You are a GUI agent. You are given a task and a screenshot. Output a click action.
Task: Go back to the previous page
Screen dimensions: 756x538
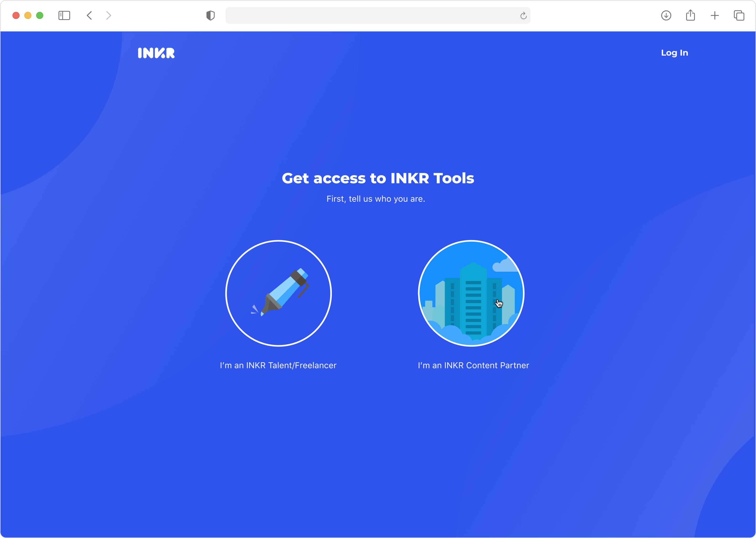(89, 15)
